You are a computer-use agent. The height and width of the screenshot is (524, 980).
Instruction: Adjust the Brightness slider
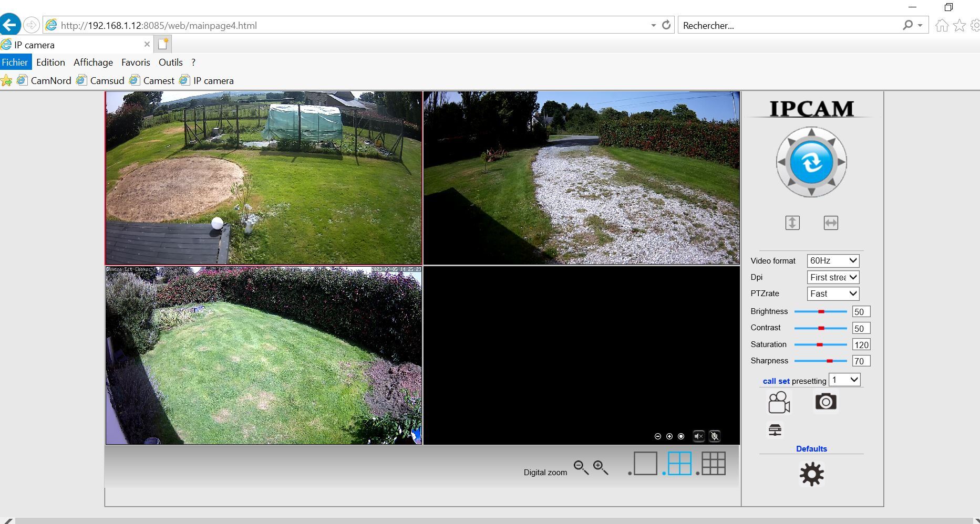click(821, 312)
